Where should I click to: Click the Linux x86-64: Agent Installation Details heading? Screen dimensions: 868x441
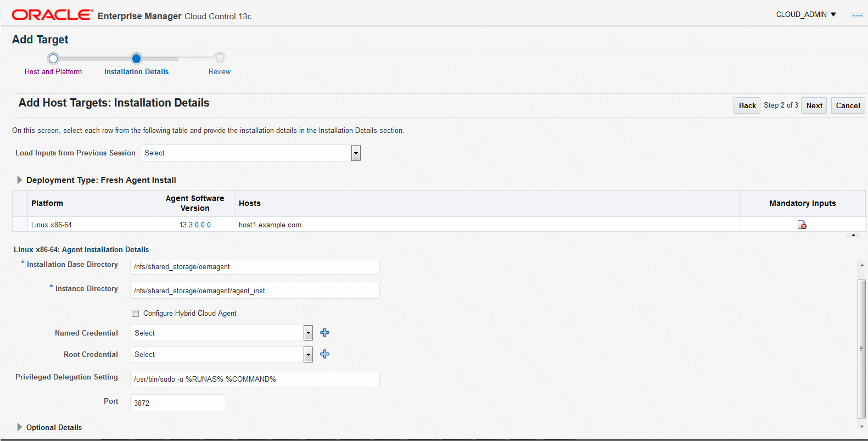click(x=81, y=249)
